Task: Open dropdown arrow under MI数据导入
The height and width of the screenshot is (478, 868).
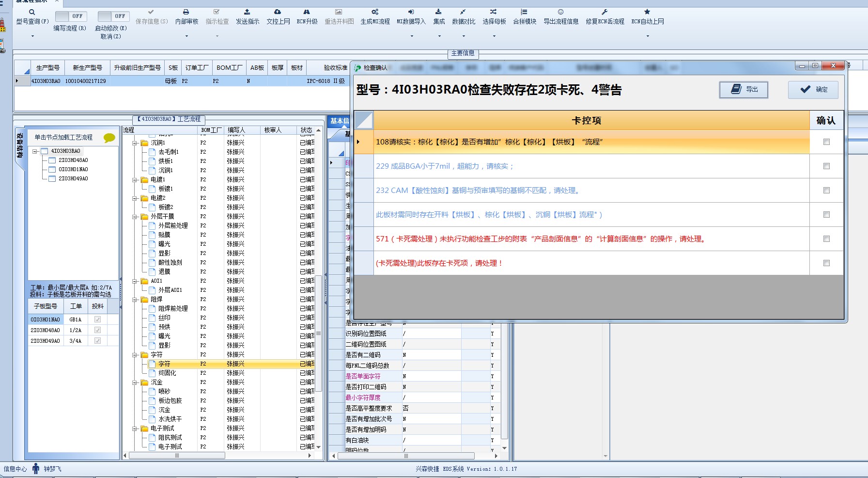Action: point(412,36)
